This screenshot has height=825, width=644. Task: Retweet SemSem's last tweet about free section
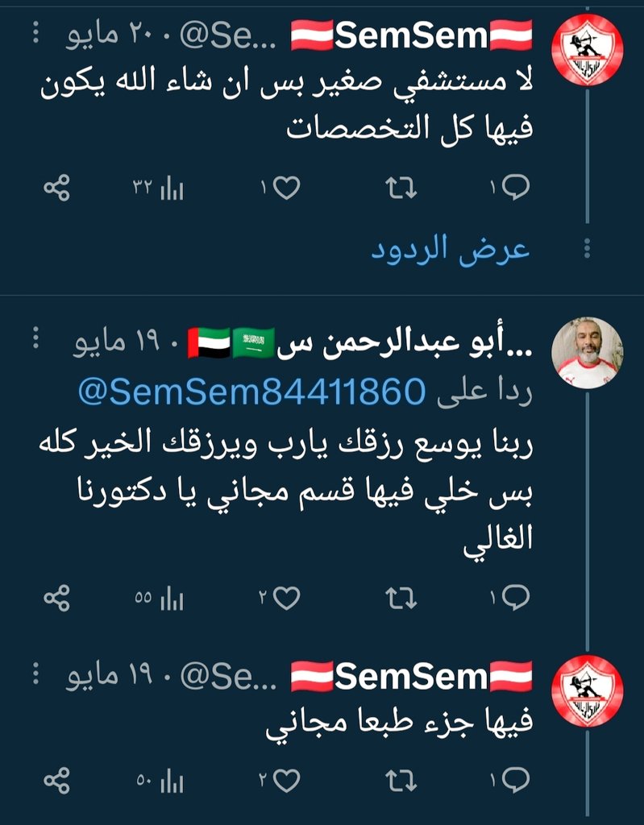coord(401,780)
